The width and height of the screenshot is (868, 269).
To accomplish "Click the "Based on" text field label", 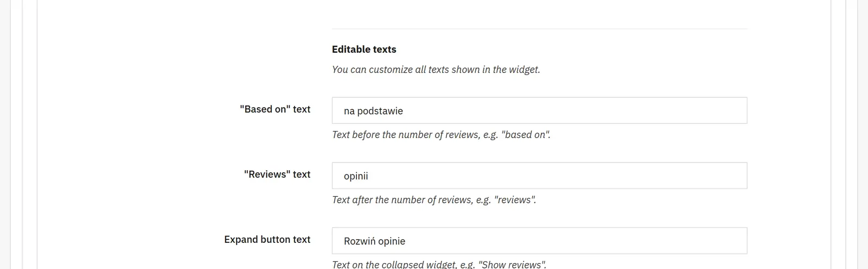I will pyautogui.click(x=275, y=109).
